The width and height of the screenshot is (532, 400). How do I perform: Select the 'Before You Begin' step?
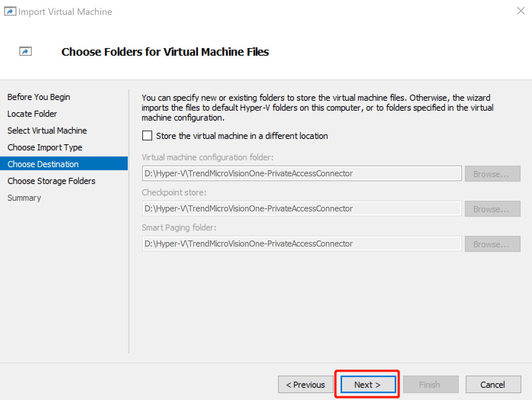[x=38, y=97]
